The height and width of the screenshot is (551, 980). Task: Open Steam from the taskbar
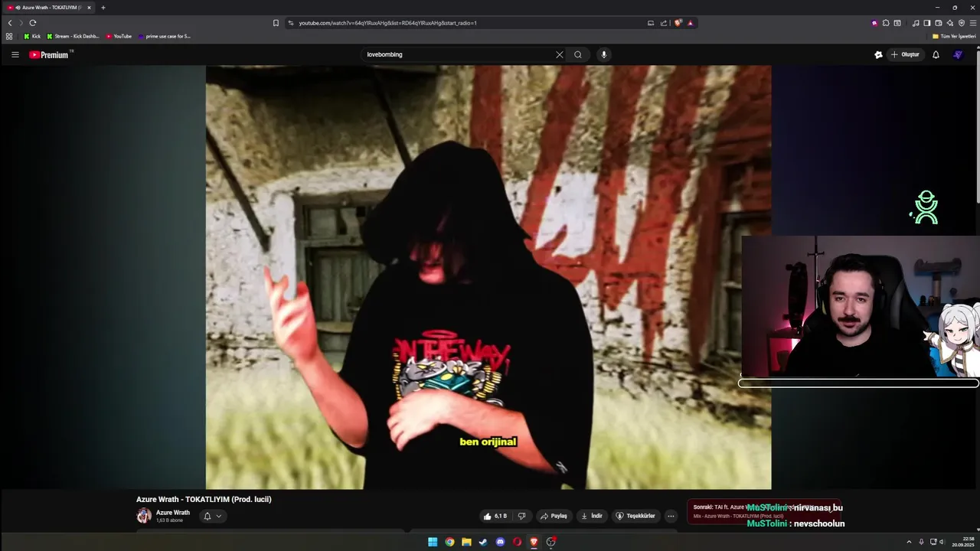483,542
